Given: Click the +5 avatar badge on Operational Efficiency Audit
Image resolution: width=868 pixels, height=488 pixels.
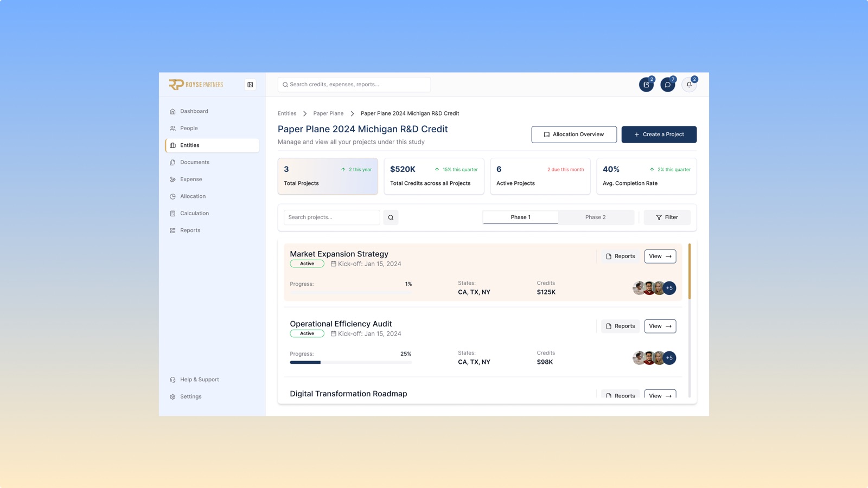Looking at the screenshot, I should [669, 358].
